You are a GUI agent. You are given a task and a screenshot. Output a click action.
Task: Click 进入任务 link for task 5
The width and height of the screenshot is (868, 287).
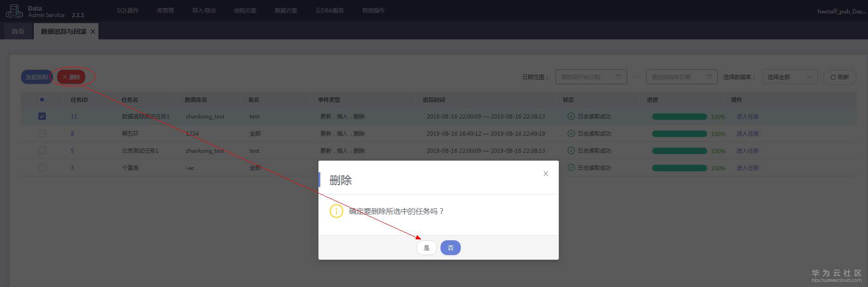pyautogui.click(x=747, y=151)
